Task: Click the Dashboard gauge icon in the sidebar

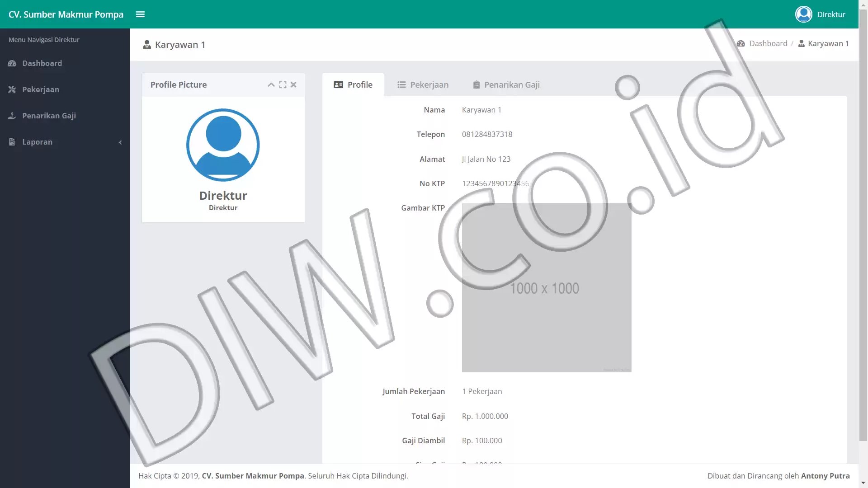Action: click(12, 63)
